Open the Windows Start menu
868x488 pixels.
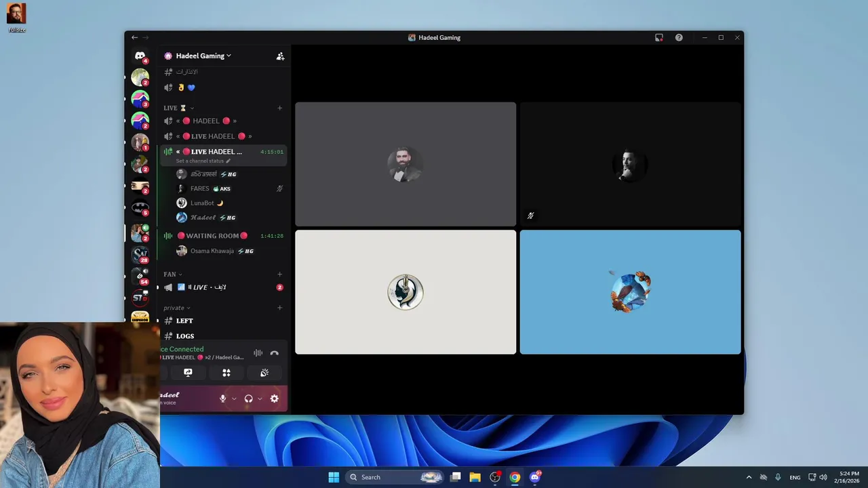coord(334,477)
